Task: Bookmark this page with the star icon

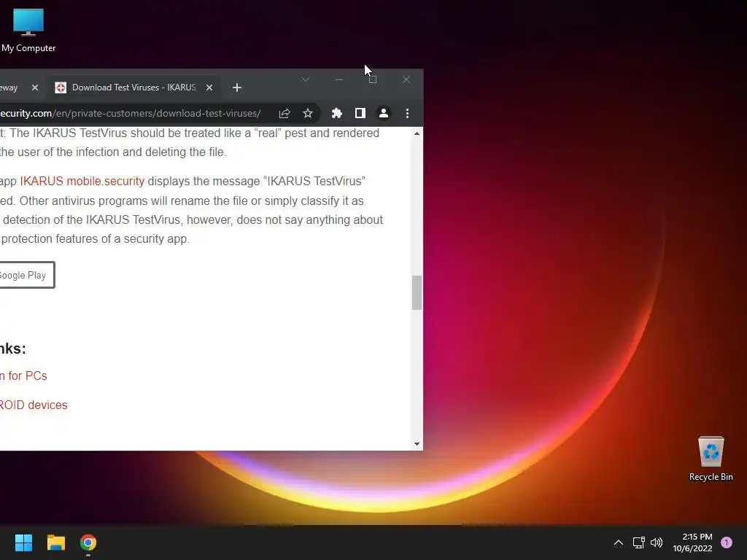Action: 308,113
